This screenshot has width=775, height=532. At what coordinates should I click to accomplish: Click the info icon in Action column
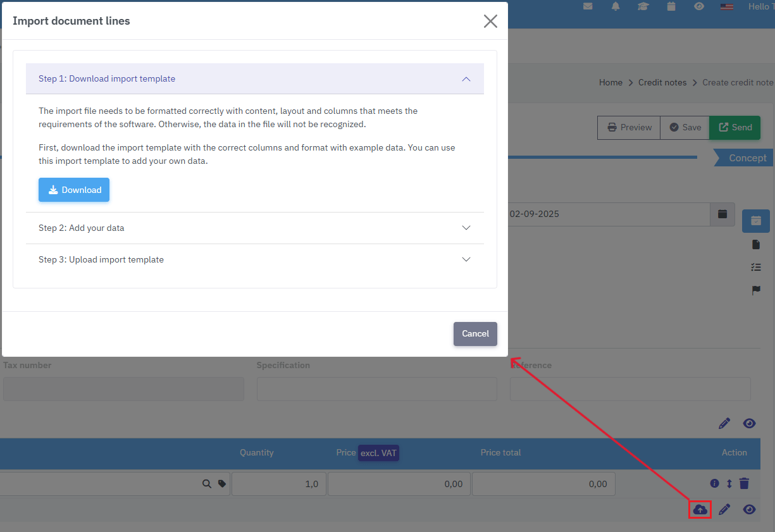[x=714, y=483]
